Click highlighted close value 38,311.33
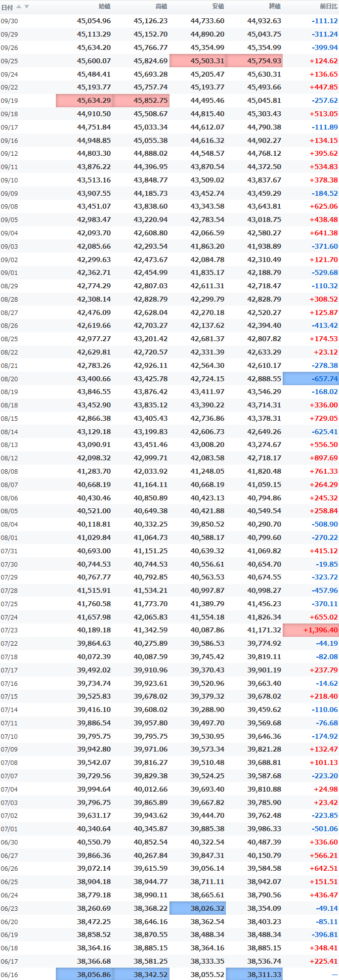The image size is (339, 980). click(254, 974)
